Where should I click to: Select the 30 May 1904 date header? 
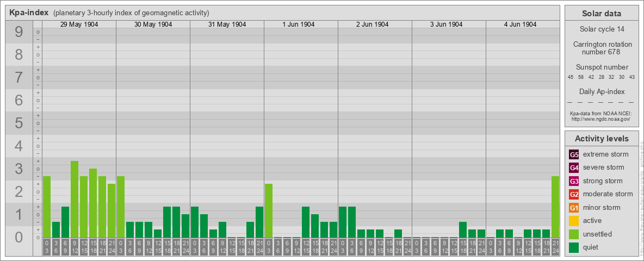pyautogui.click(x=153, y=24)
